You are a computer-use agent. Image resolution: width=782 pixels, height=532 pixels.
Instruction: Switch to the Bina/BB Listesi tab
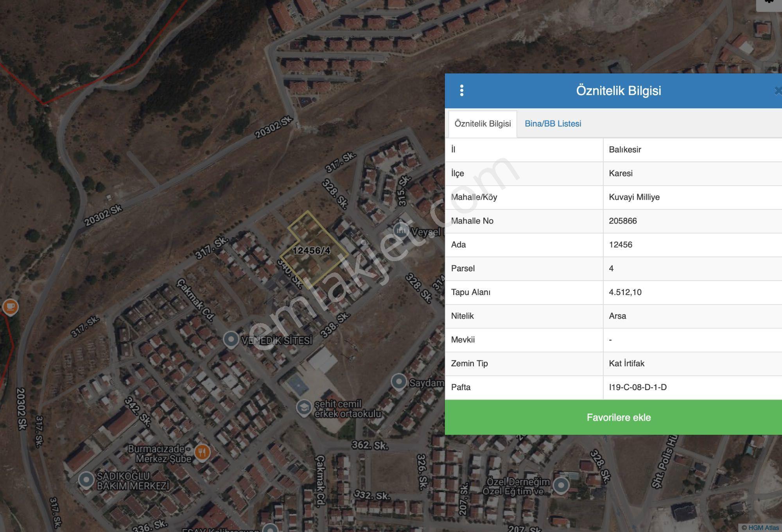pos(553,124)
